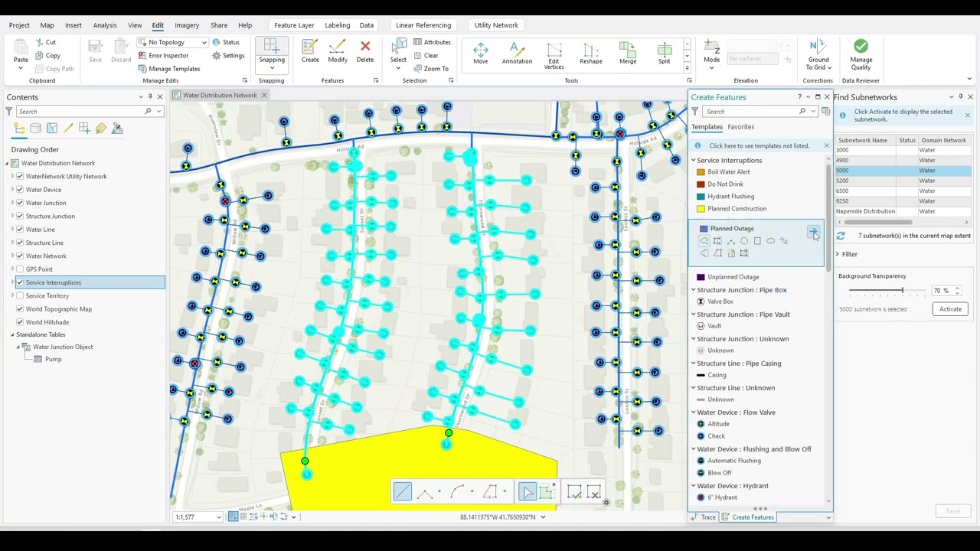
Task: Select the Circle construction tool for Planned Outage
Action: click(x=743, y=241)
